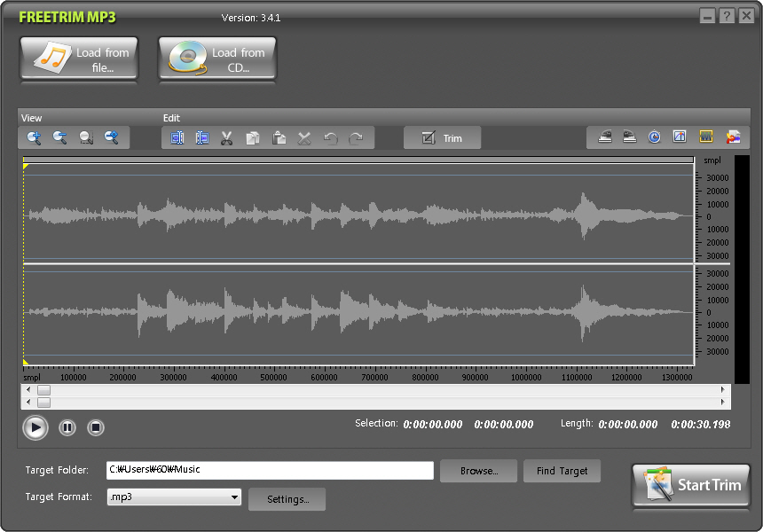Set the selection start marker icon
Viewport: 763px width, 532px height.
(x=177, y=138)
